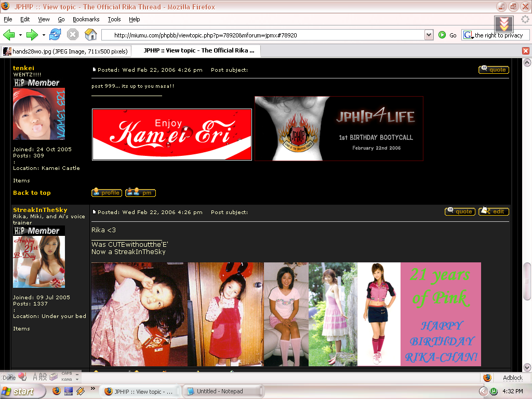The image size is (532, 399).
Task: Click the JPH!P View topic taskbar button
Action: coord(141,392)
